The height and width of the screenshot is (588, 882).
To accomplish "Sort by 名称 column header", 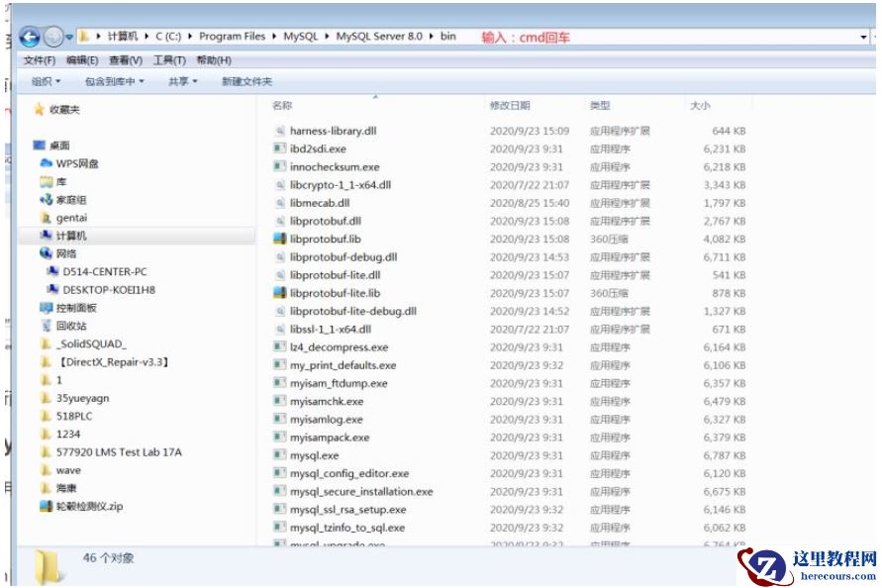I will (x=282, y=105).
